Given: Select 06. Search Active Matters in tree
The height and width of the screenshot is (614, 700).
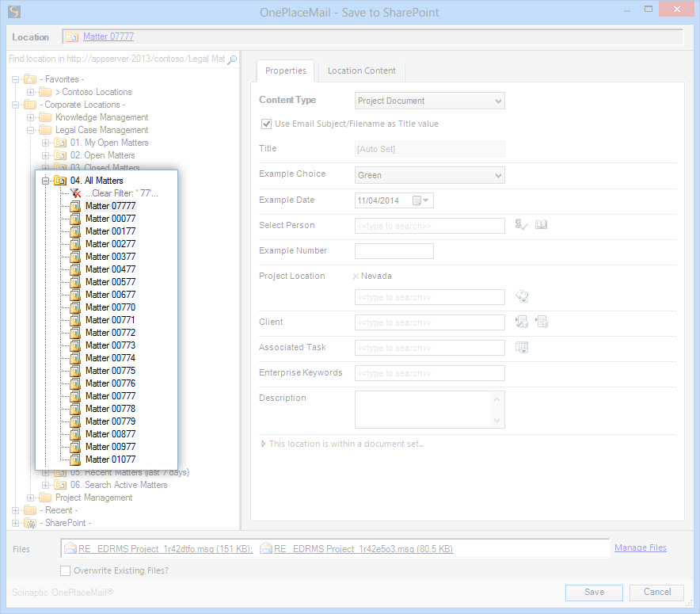Looking at the screenshot, I should [119, 485].
